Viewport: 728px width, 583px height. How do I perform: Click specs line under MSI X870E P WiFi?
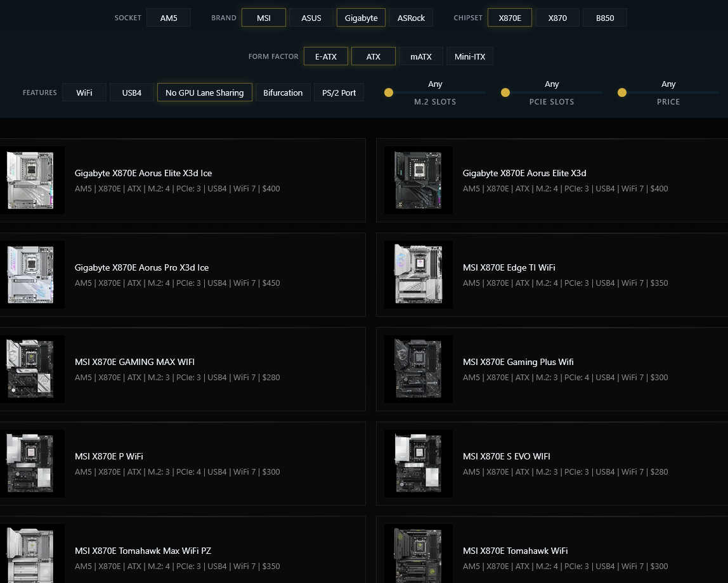(178, 471)
